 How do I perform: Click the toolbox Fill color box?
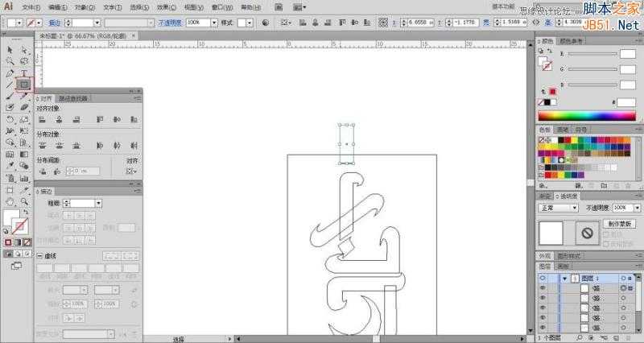[11, 217]
